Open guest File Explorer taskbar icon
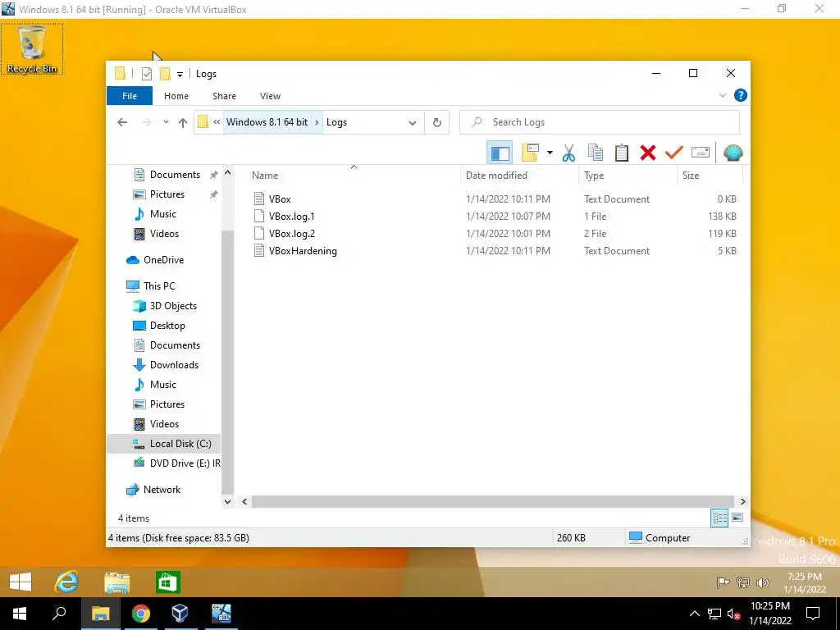This screenshot has width=840, height=630. point(116,582)
